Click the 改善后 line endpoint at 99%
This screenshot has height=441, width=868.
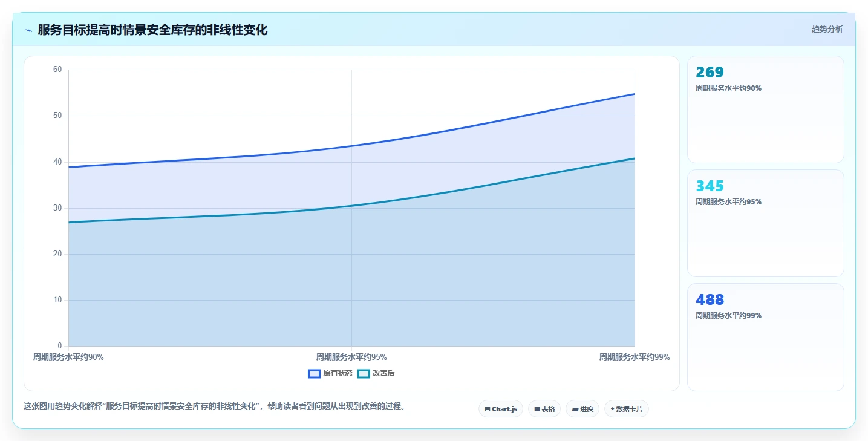(x=635, y=158)
